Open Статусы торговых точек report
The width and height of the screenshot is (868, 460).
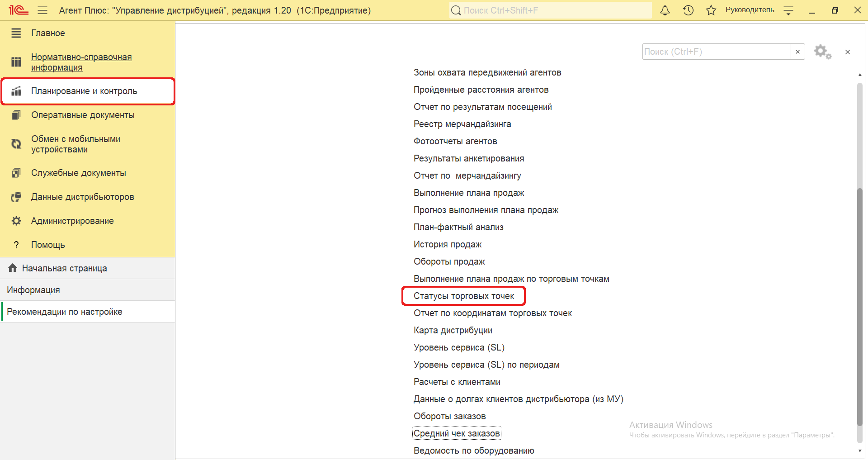(x=464, y=296)
